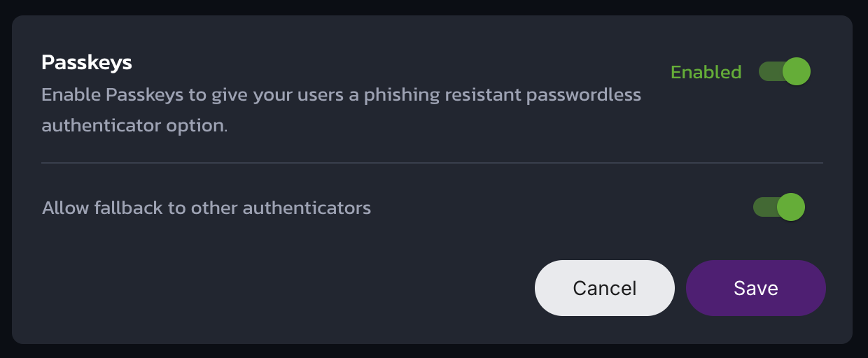Click the green knob of the Passkeys switch
The height and width of the screenshot is (358, 868).
[x=796, y=71]
